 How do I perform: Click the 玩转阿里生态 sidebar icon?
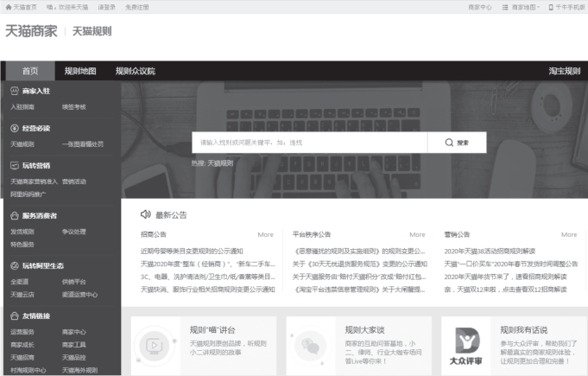coord(15,265)
